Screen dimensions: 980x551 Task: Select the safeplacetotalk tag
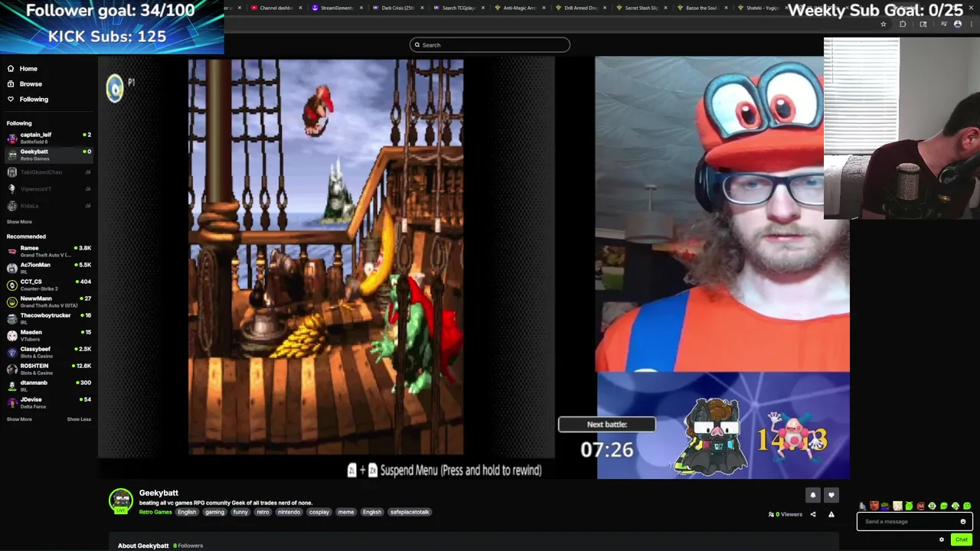(x=410, y=512)
